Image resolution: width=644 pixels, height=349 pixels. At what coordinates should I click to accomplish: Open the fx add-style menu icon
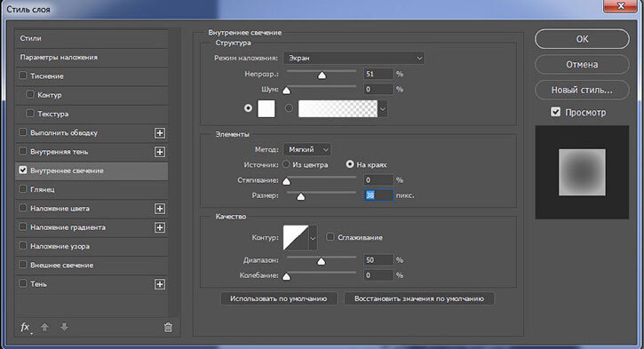[x=25, y=327]
